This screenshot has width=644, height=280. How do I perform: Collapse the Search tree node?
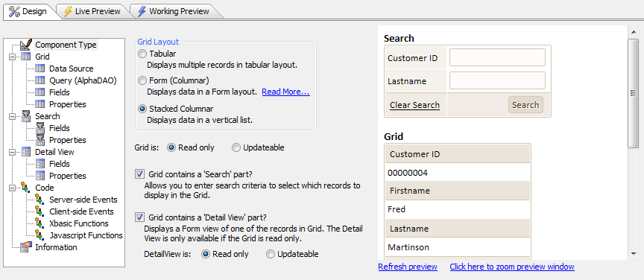click(x=12, y=116)
